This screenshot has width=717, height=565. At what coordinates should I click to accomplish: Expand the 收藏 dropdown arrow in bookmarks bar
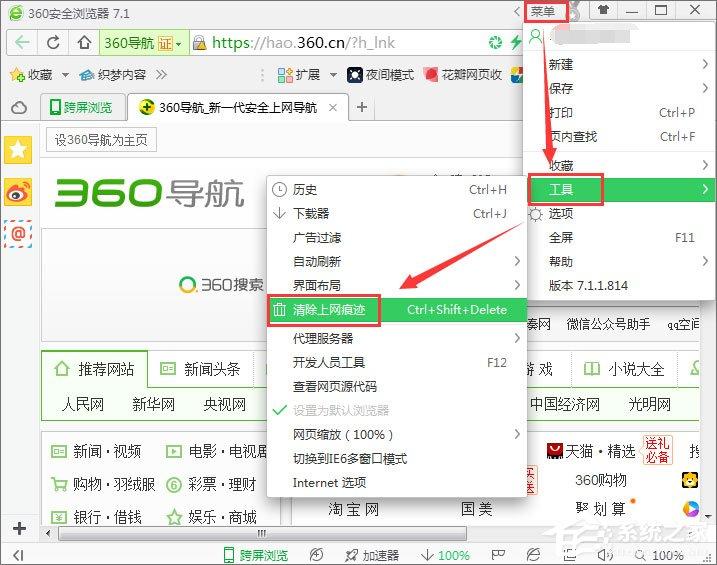(x=65, y=75)
